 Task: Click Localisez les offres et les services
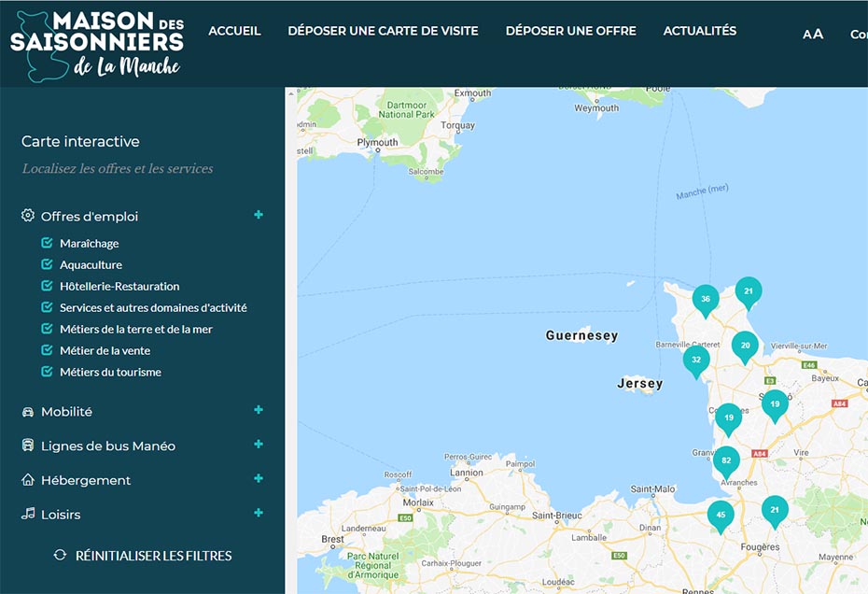[x=118, y=168]
